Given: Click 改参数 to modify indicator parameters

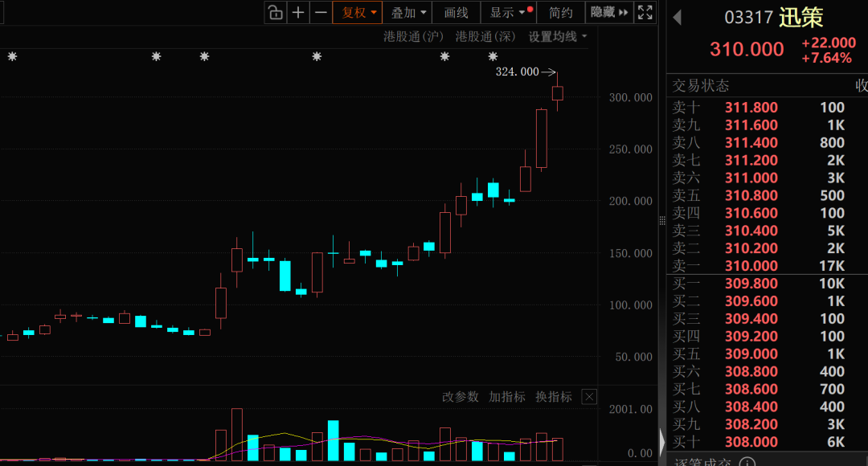Looking at the screenshot, I should click(460, 397).
